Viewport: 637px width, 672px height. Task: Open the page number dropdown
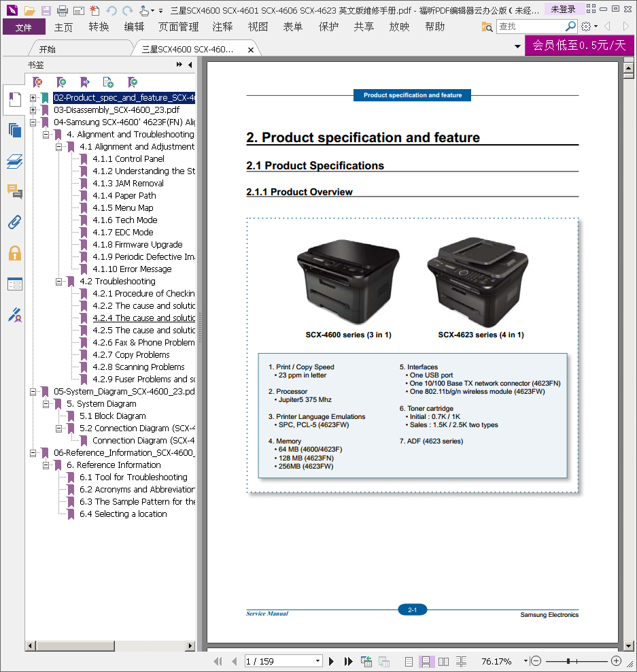pos(317,661)
